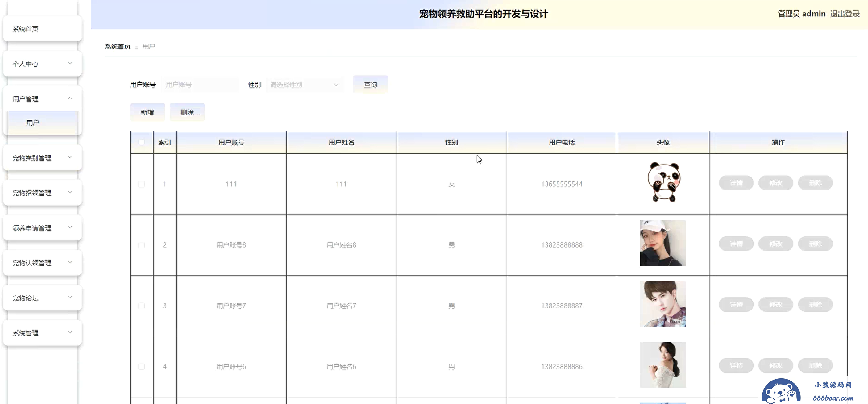Click phone number 13823888886
Screen dimensions: 868x404
(562, 367)
